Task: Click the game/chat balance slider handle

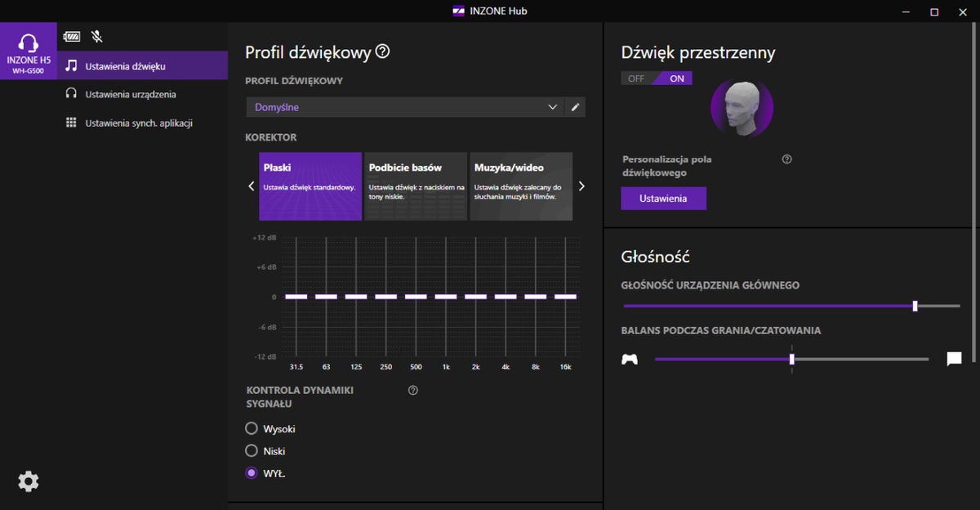Action: [x=791, y=359]
